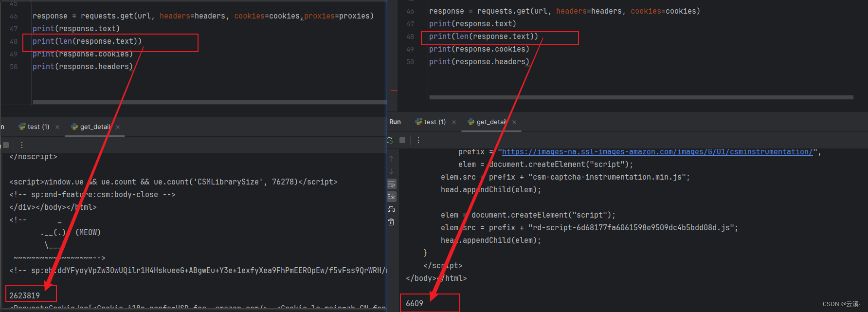Switch to the get_detail tab in the right Run panel
The width and height of the screenshot is (868, 312).
tap(488, 122)
